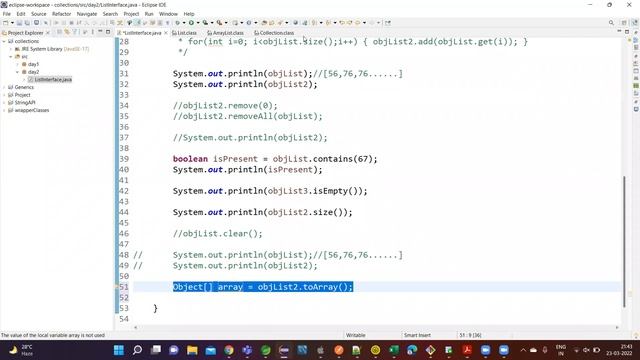Click the Debug bug icon in toolbar
The image size is (640, 360).
click(x=177, y=23)
